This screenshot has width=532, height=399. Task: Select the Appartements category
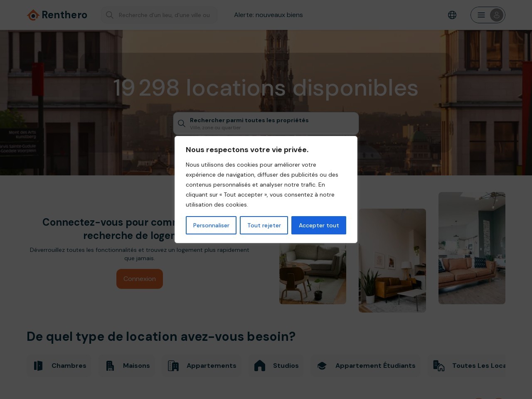(x=202, y=366)
